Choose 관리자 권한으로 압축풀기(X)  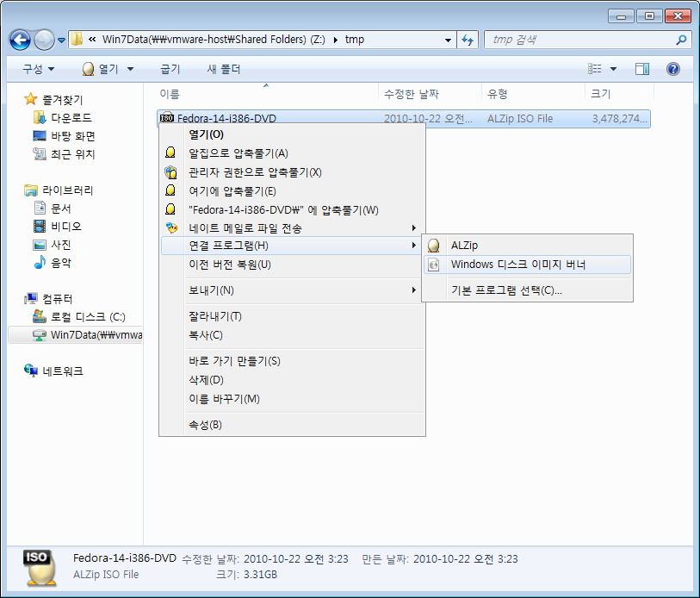click(292, 172)
